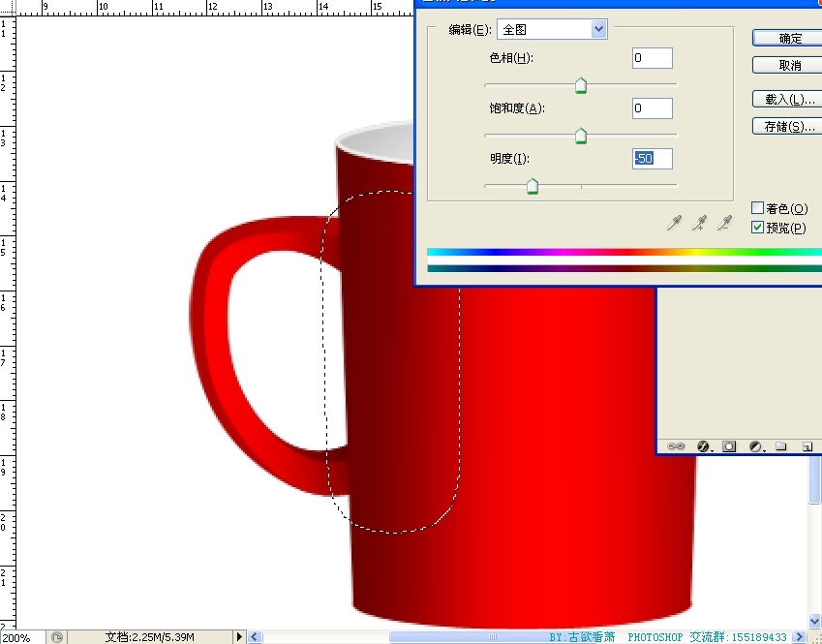The image size is (822, 644).
Task: Enable the 着色 colorize checkbox
Action: (758, 208)
